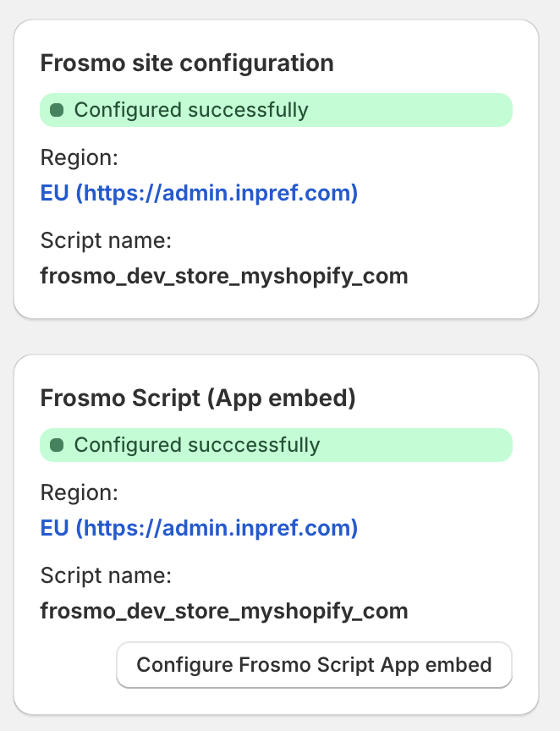Screen dimensions: 560x731
Task: Click the green status dot in Frosmo site configuration badge
Action: 58,109
